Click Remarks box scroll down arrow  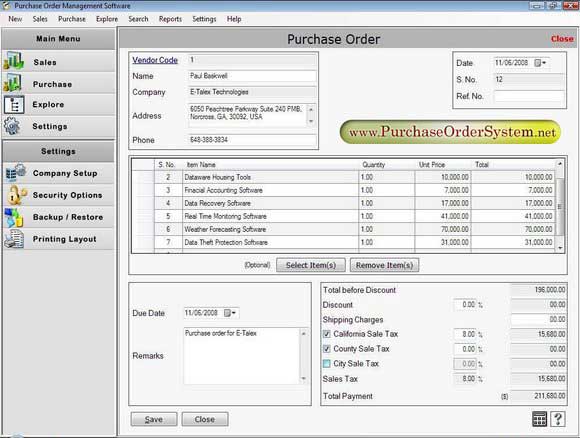[x=304, y=378]
